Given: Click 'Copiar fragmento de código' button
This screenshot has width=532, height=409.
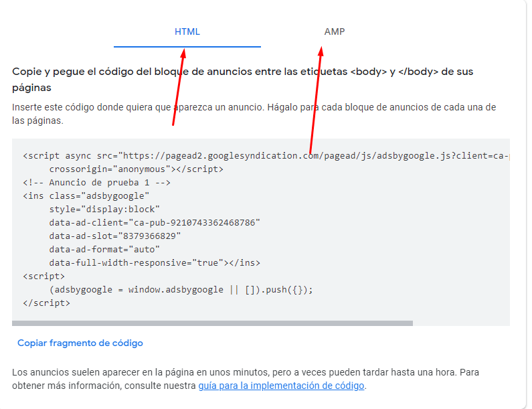Looking at the screenshot, I should click(80, 343).
